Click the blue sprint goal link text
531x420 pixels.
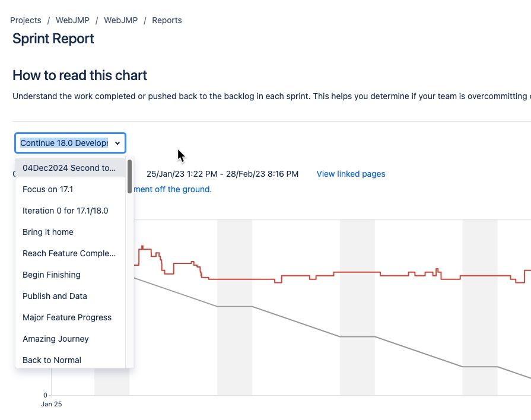point(172,189)
